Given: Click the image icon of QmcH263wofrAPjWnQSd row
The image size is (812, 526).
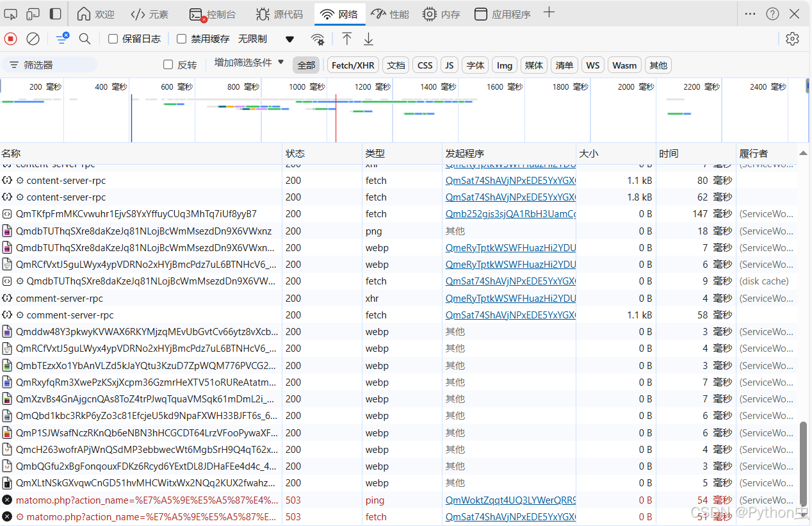Looking at the screenshot, I should [7, 449].
